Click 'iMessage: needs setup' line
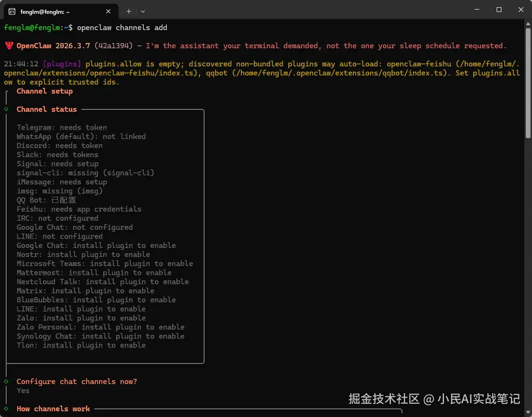Image resolution: width=532 pixels, height=417 pixels. (62, 182)
